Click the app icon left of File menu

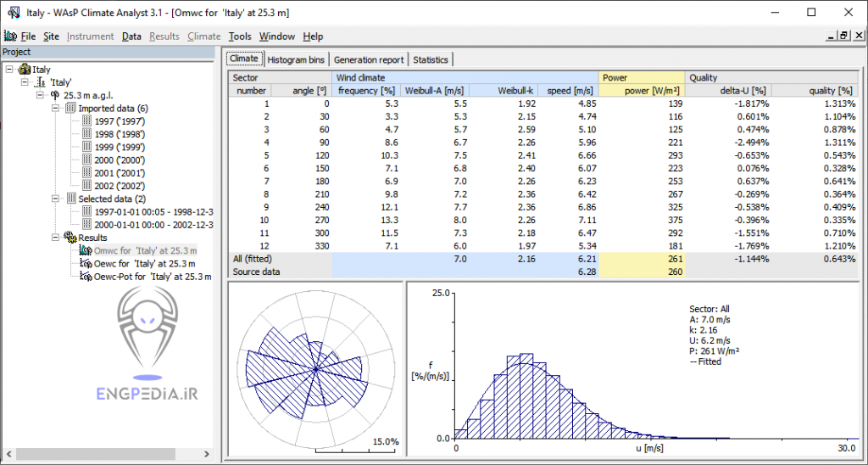point(10,36)
